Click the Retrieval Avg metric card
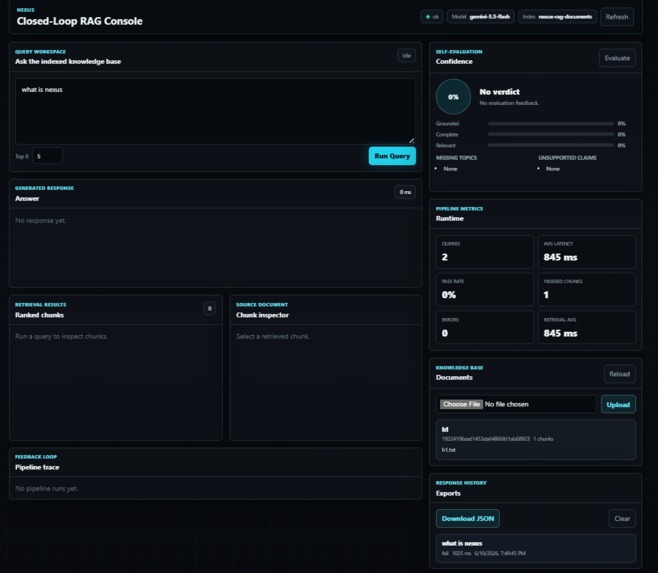 click(587, 327)
